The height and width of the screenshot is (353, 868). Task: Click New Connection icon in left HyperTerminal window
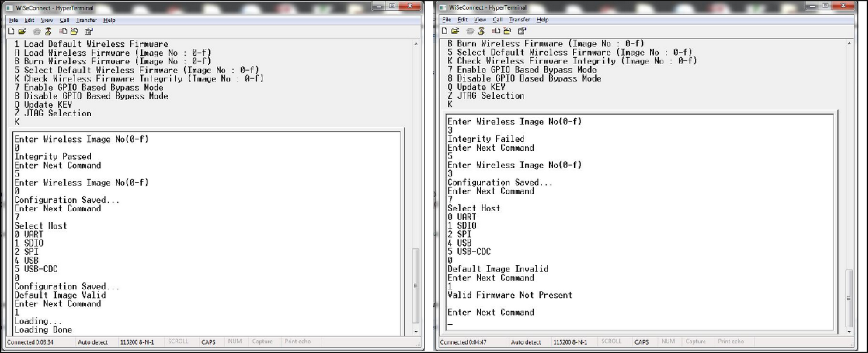click(12, 31)
